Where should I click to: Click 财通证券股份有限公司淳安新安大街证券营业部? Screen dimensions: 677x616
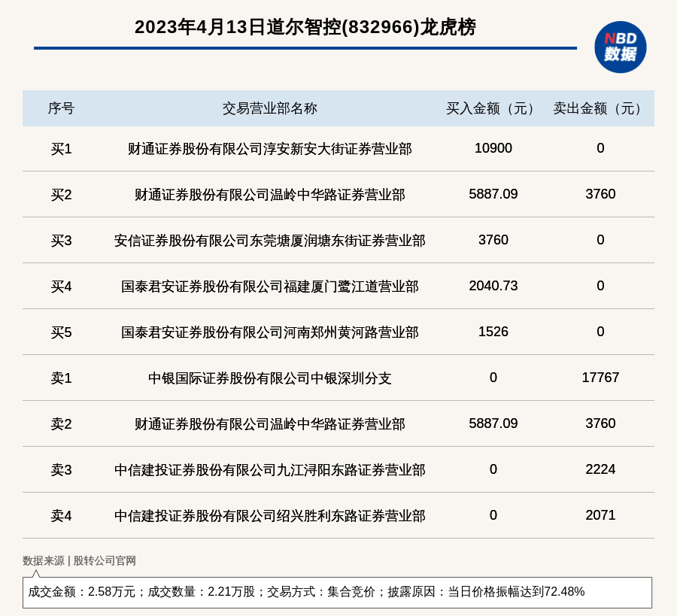point(270,149)
